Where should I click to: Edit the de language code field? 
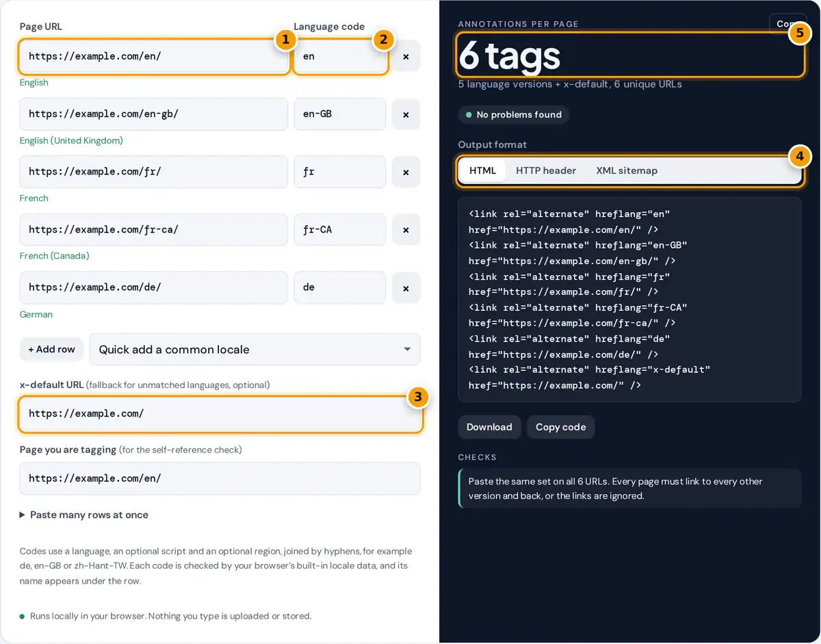pos(340,288)
